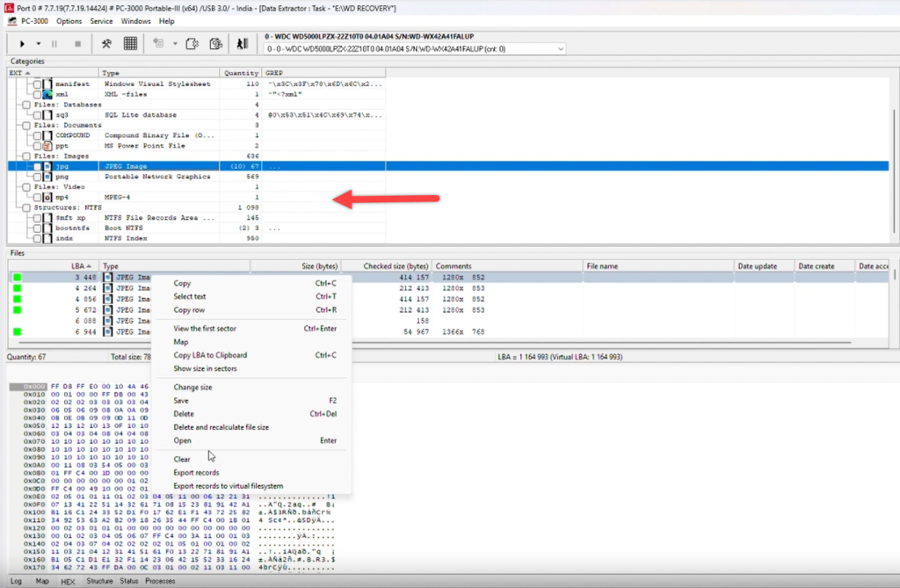Click the exit door icon in toolbar
Viewport: 900px width, 588px height.
pos(242,43)
